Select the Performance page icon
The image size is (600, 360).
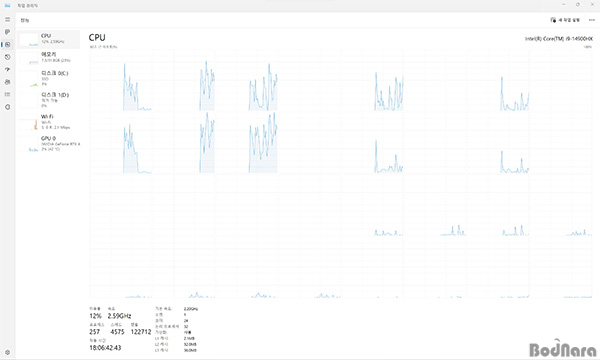pyautogui.click(x=7, y=44)
